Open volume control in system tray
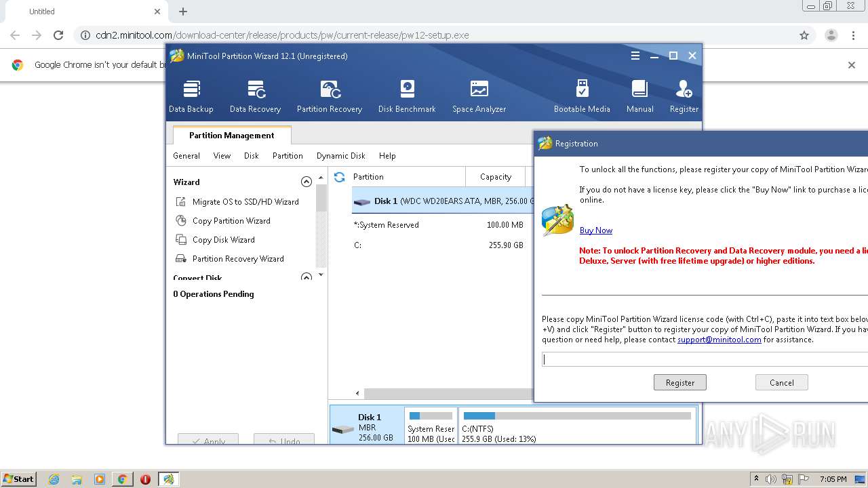868x488 pixels. (772, 479)
